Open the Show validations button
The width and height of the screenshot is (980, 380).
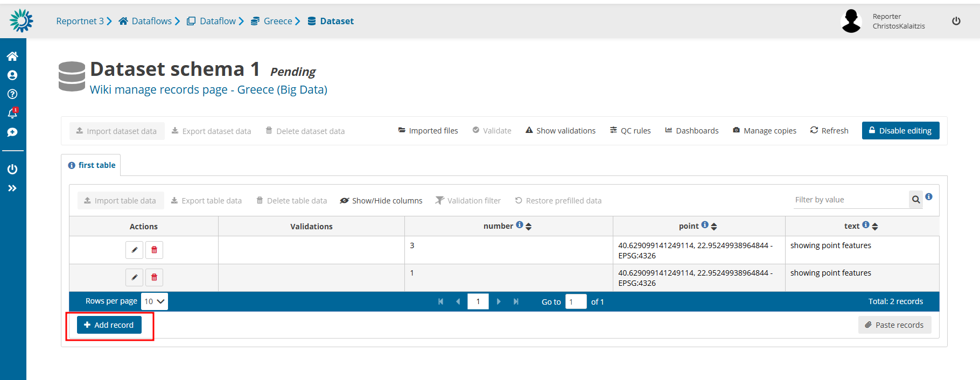(560, 131)
